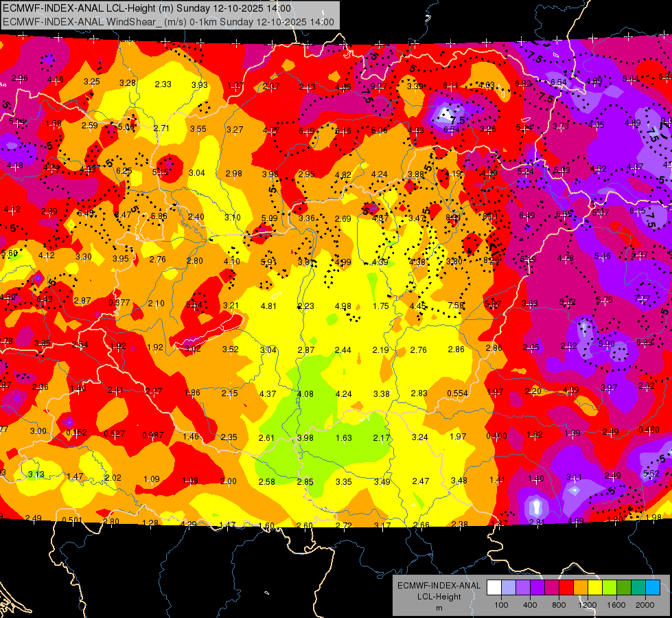The image size is (672, 618).
Task: Click the grid value 0.987
Action: (153, 435)
